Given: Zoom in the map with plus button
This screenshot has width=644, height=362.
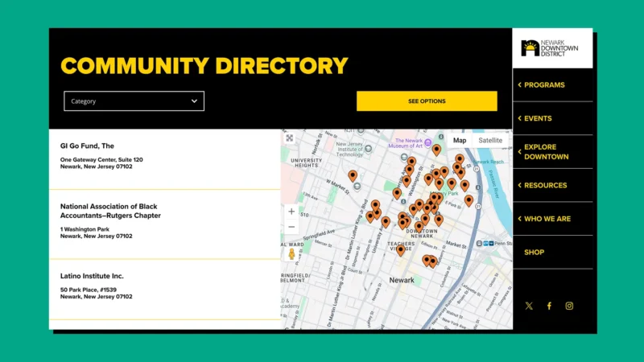Looking at the screenshot, I should point(291,212).
